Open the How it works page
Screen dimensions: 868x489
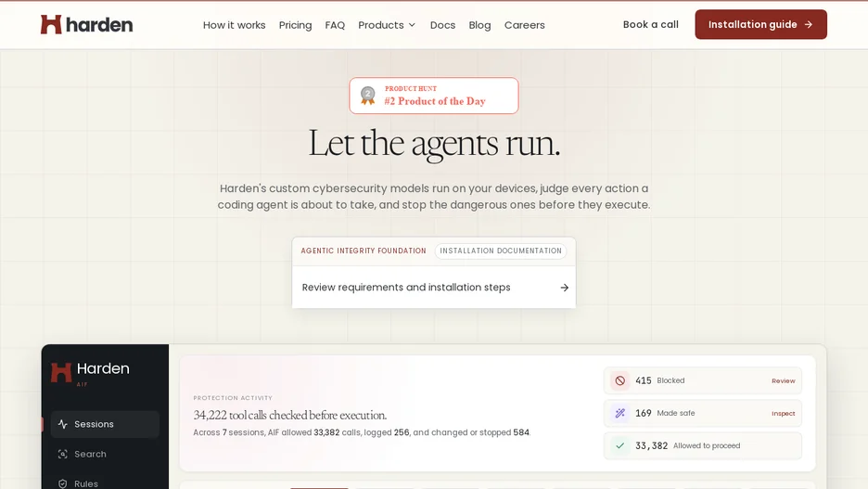pyautogui.click(x=235, y=25)
